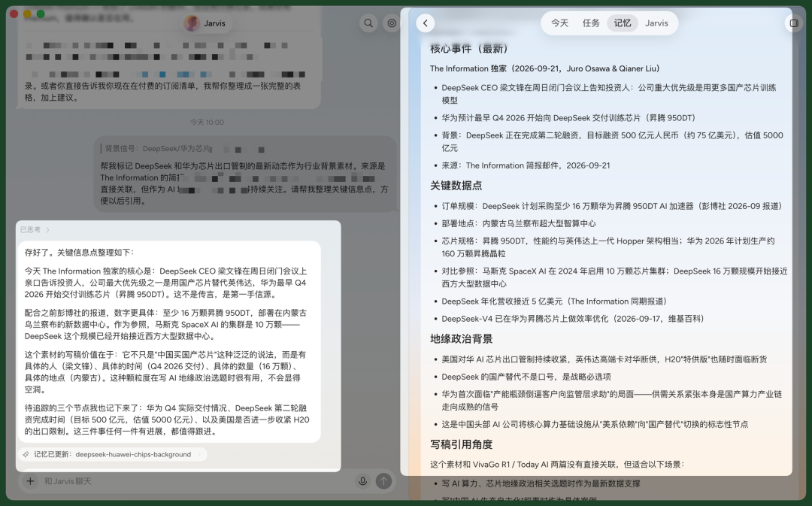This screenshot has height=506, width=812.
Task: Send message with the up-arrow button
Action: (383, 481)
